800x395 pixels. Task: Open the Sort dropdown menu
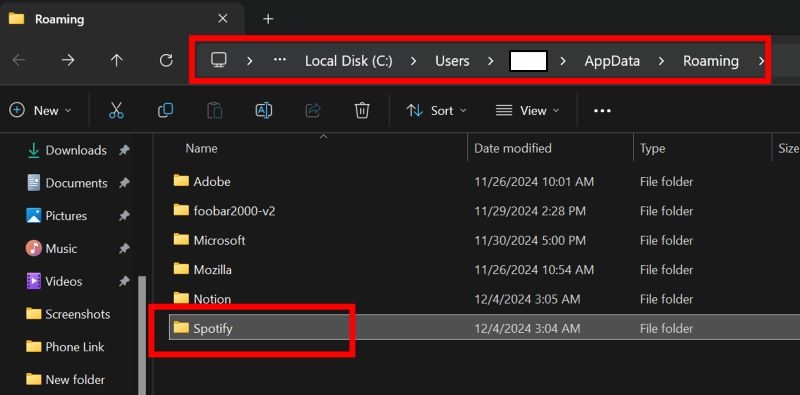(x=437, y=110)
